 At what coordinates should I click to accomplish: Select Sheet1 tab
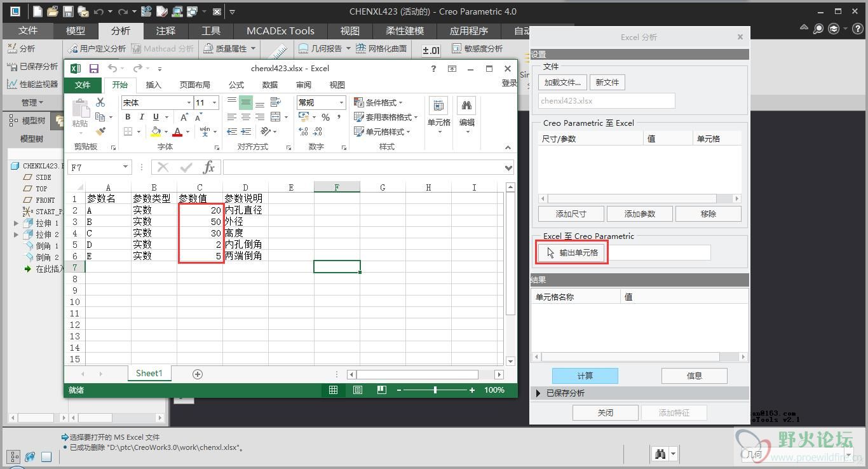pos(149,374)
